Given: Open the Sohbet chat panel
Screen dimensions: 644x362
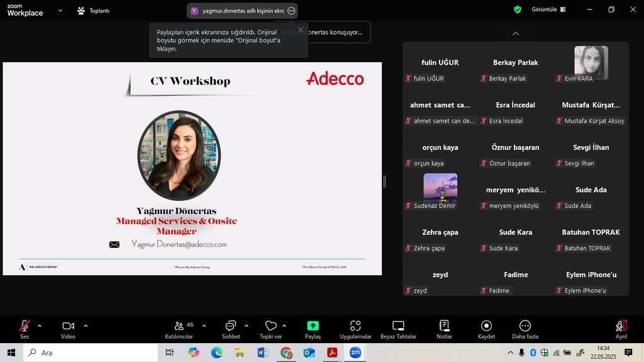Looking at the screenshot, I should click(x=231, y=329).
